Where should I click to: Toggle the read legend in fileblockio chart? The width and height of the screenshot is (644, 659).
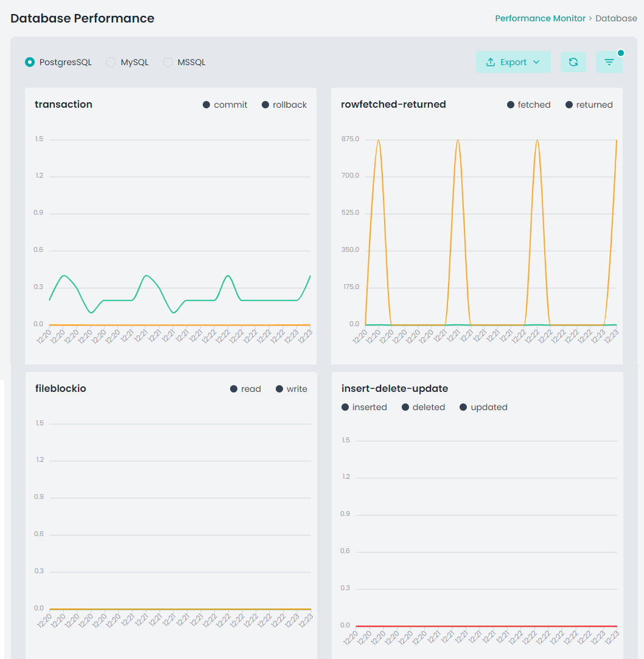click(245, 389)
